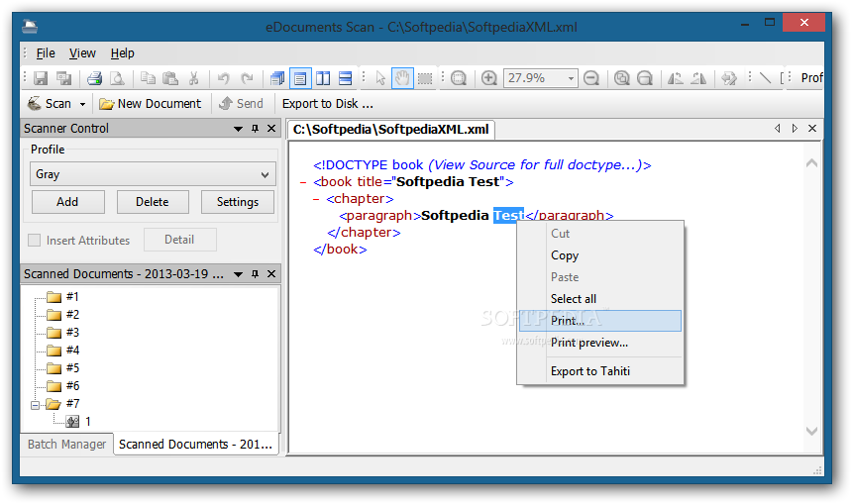
Task: Click the cascade windows view icon
Action: [277, 78]
